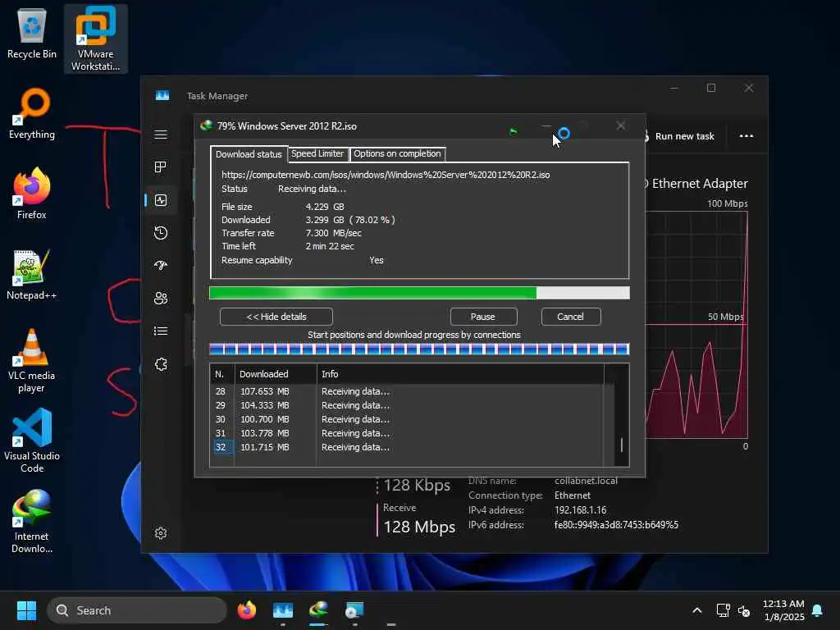Screen dimensions: 840x630
Task: Open Task Manager three-dot more options
Action: coord(746,136)
